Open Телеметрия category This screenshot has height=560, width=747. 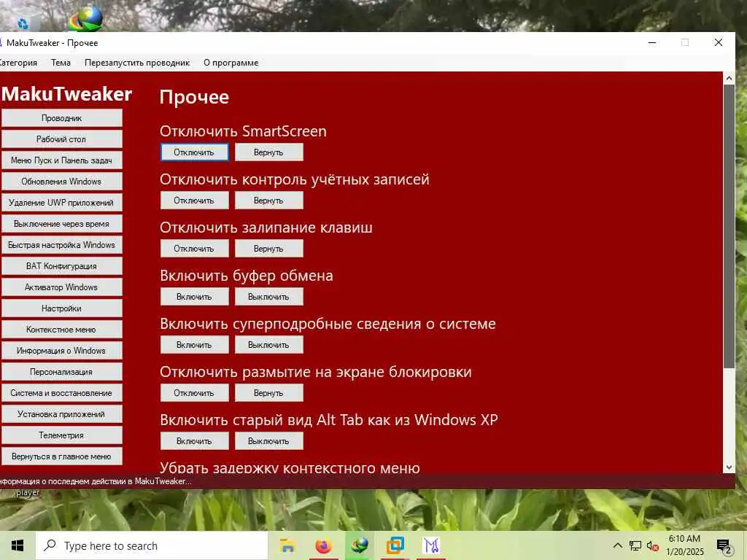point(62,435)
